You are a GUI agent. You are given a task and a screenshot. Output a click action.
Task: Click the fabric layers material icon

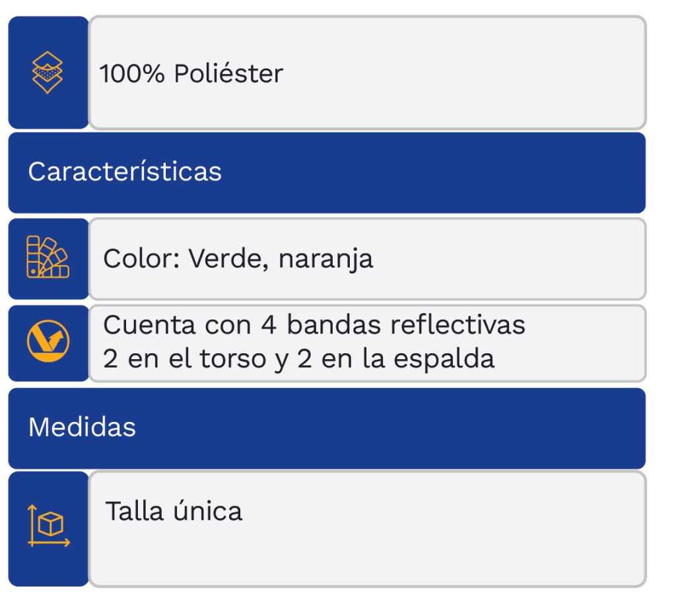tap(48, 73)
